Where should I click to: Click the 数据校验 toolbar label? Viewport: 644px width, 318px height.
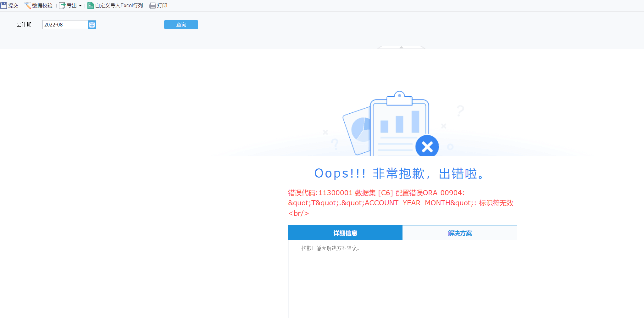tap(42, 6)
